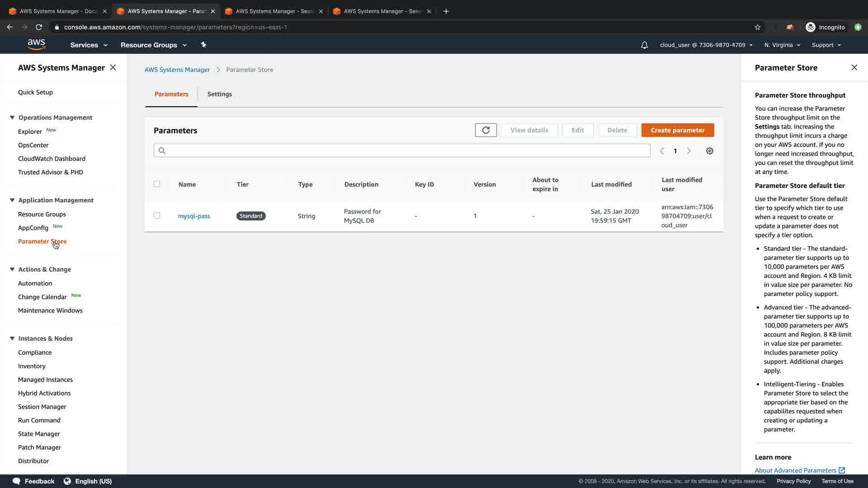The height and width of the screenshot is (488, 868).
Task: Check the mysql-pass row checkbox
Action: 157,216
